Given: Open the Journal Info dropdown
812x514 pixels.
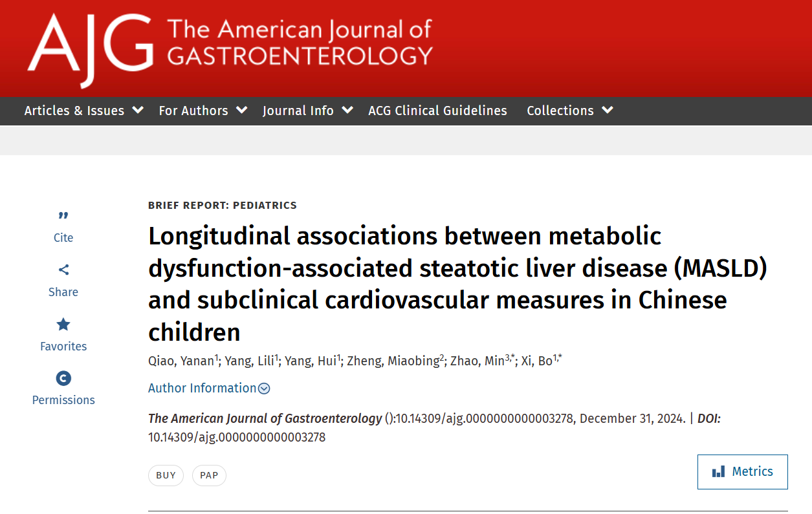Looking at the screenshot, I should (x=308, y=111).
